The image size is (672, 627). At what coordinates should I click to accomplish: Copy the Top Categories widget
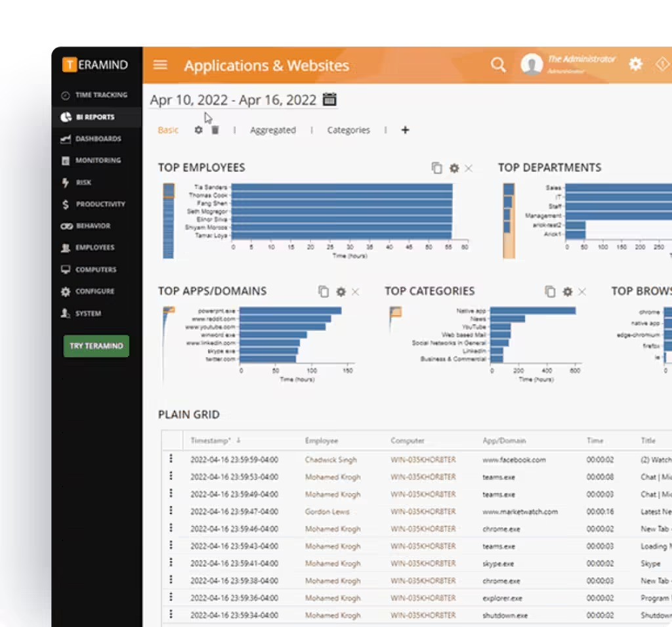(550, 292)
